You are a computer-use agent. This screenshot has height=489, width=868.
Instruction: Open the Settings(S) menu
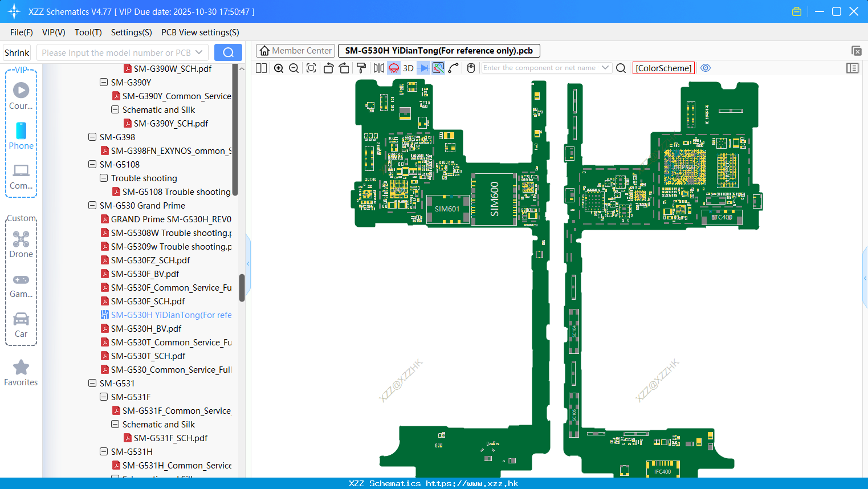pyautogui.click(x=132, y=32)
